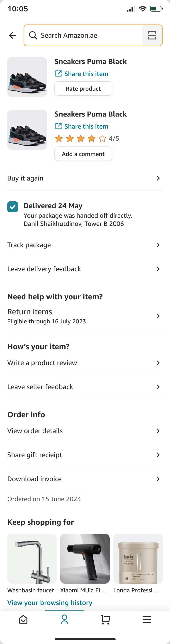170x644 pixels.
Task: Tap the fifth empty rating star
Action: click(x=102, y=139)
